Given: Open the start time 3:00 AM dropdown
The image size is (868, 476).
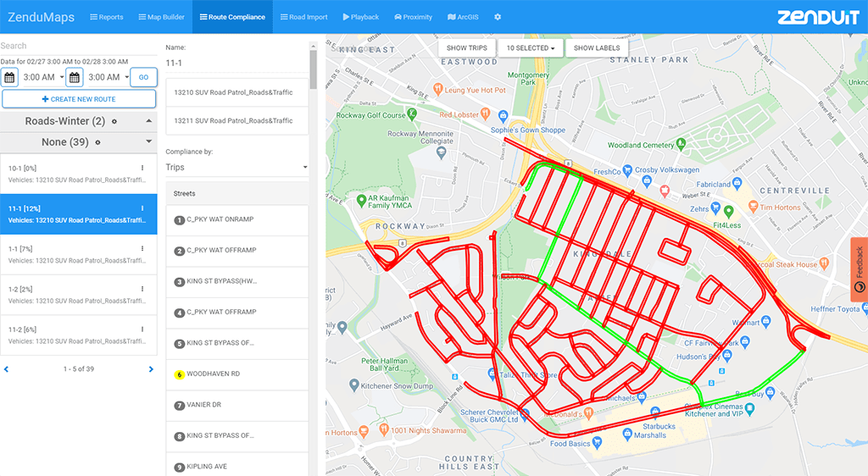Looking at the screenshot, I should point(43,77).
